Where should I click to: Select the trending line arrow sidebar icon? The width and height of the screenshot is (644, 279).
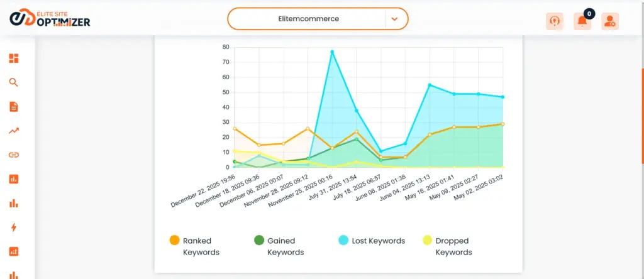[14, 131]
